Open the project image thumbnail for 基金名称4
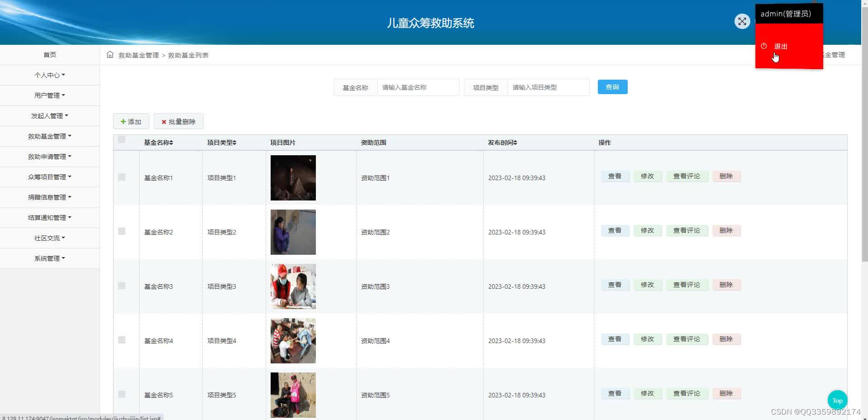Viewport: 868px width, 420px height. point(293,341)
